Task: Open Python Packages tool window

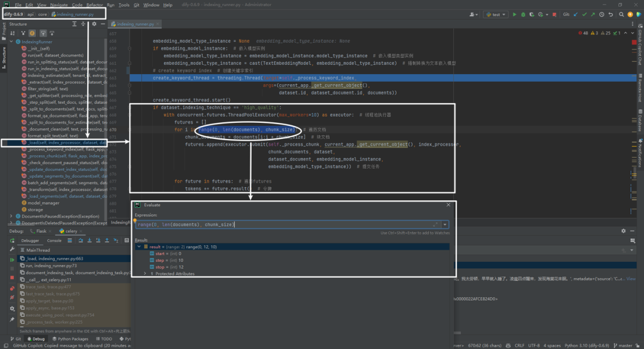Action: pyautogui.click(x=70, y=339)
